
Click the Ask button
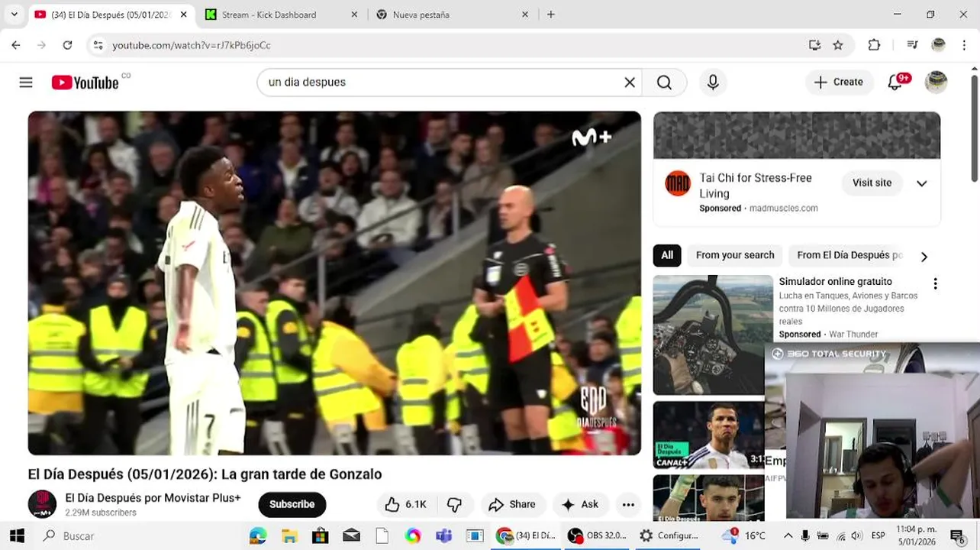580,504
